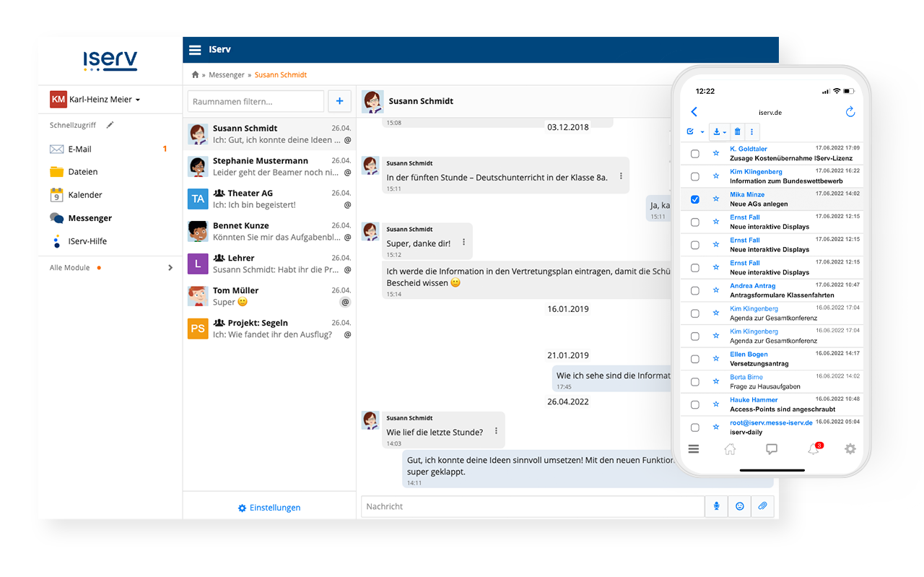This screenshot has width=924, height=577.
Task: Uncheck the Mika Minze email checkbox
Action: [695, 199]
